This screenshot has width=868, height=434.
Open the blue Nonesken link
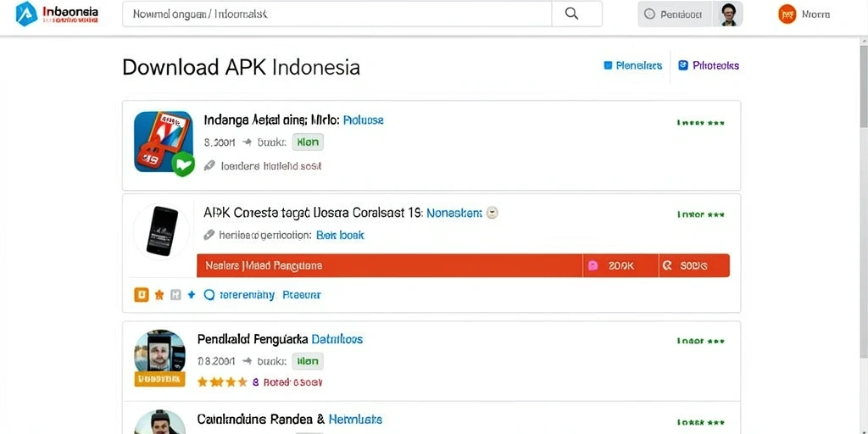click(x=454, y=213)
